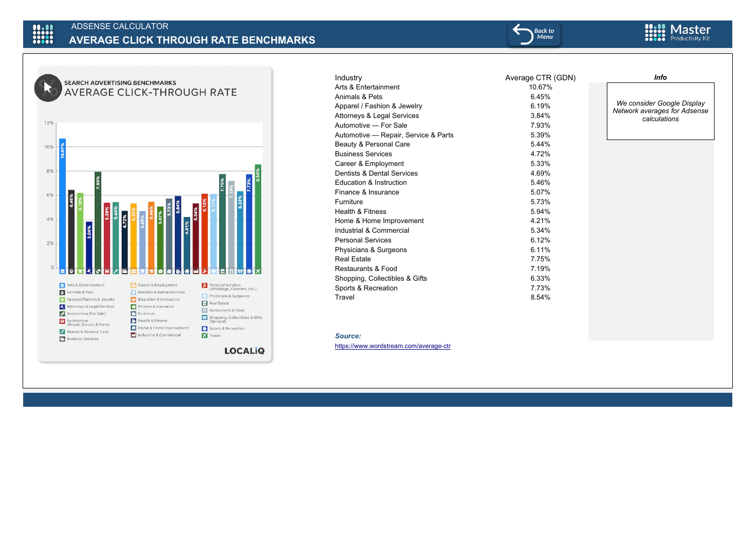
Task: Select the Home & Home Improvement table cell
Action: (x=379, y=221)
